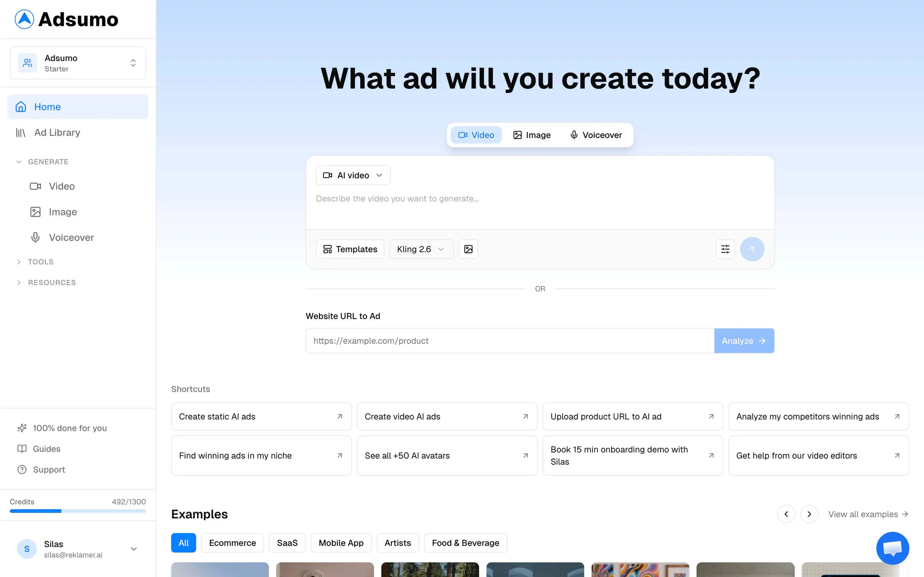924x577 pixels.
Task: Switch the generator to Voiceover mode
Action: tap(596, 135)
